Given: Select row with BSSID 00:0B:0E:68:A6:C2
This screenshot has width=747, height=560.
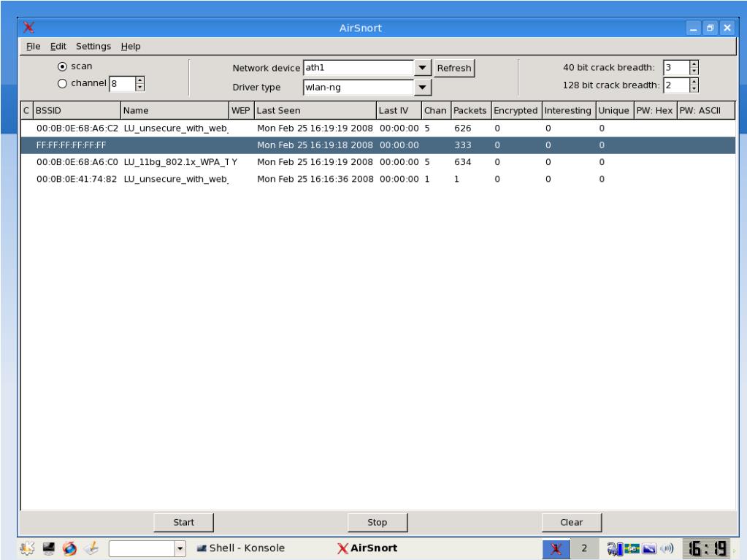Looking at the screenshot, I should click(x=378, y=128).
